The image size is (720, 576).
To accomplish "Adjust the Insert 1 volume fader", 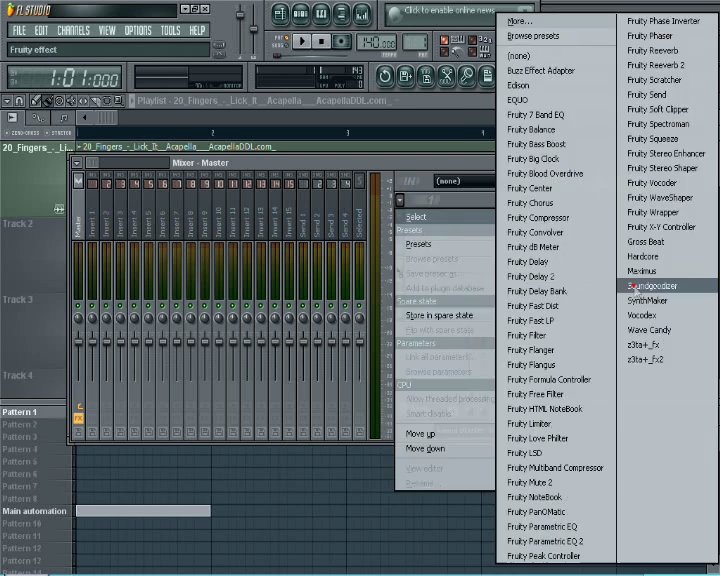I will 92,342.
